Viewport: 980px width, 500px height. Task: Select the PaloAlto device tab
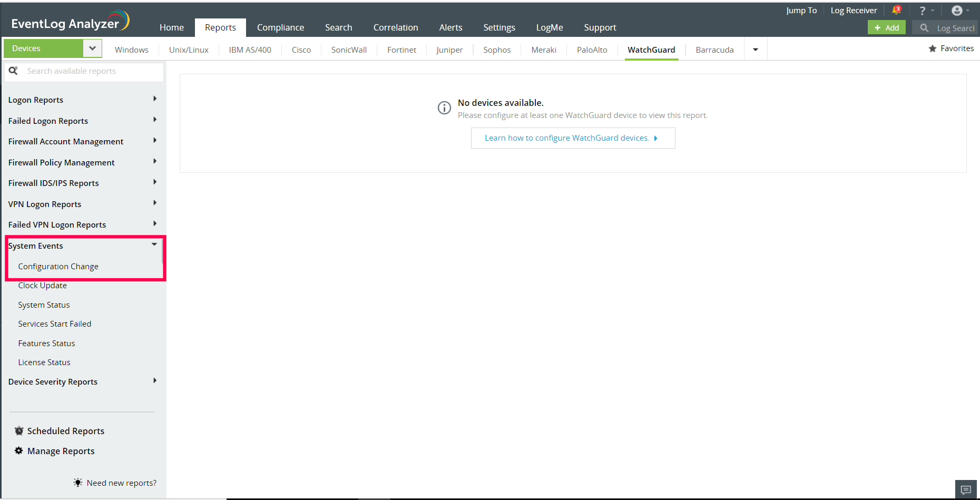[592, 50]
